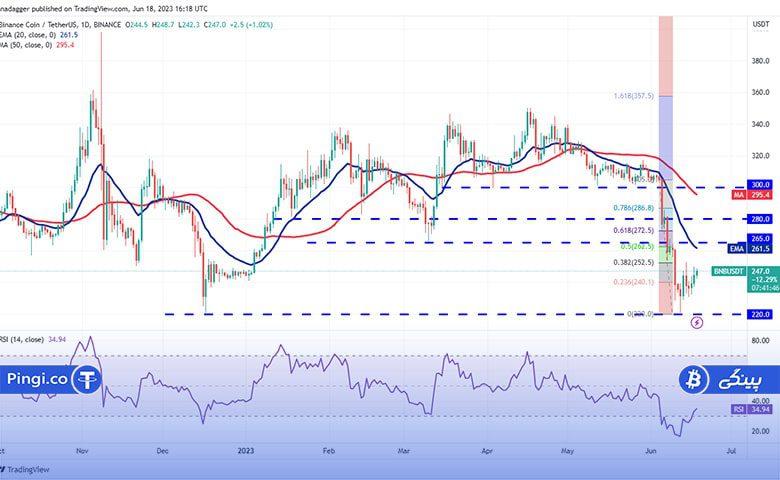The width and height of the screenshot is (780, 480).
Task: Click the Feb label on time axis
Action: [328, 451]
